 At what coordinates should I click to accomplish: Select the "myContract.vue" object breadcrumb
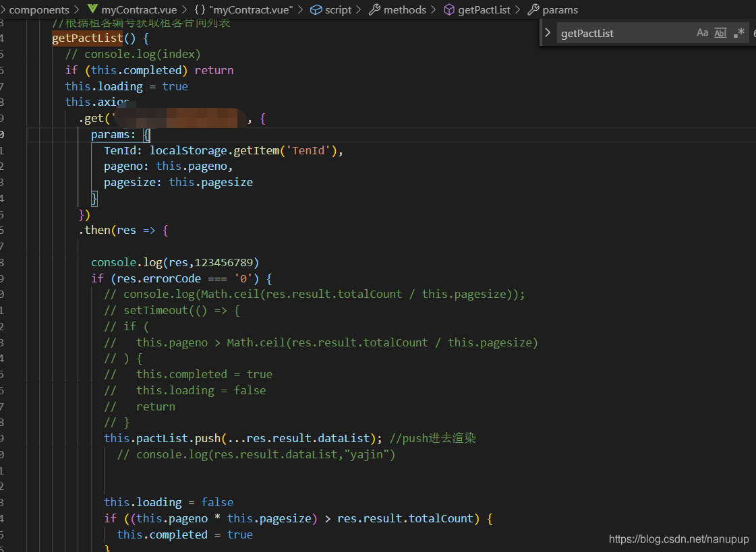pos(251,9)
